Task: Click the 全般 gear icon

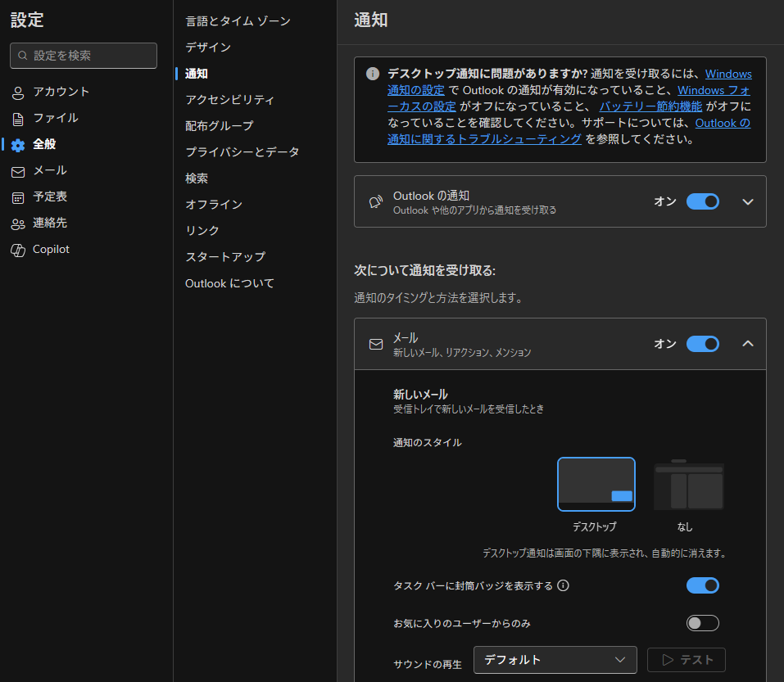Action: [18, 146]
